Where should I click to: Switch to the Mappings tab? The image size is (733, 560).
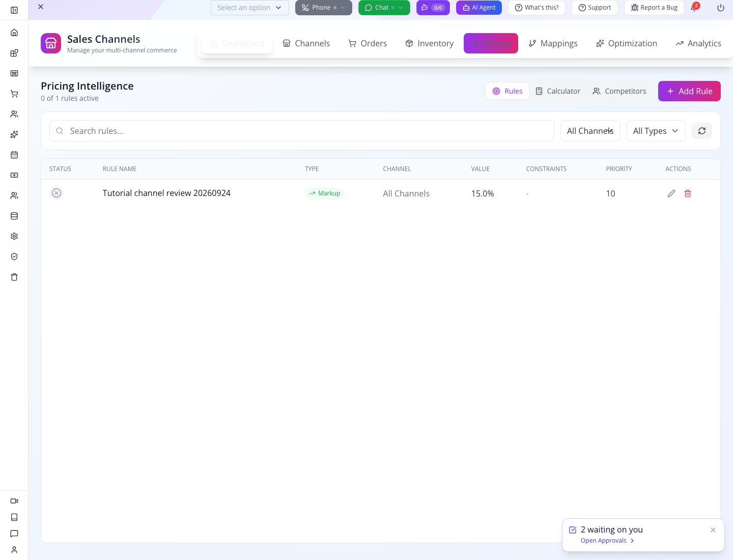[553, 43]
